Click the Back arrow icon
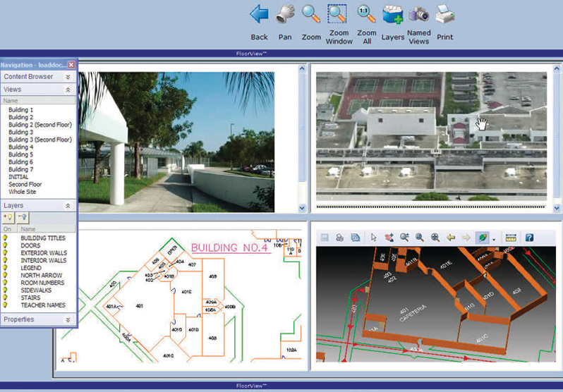The width and height of the screenshot is (563, 392). 259,14
